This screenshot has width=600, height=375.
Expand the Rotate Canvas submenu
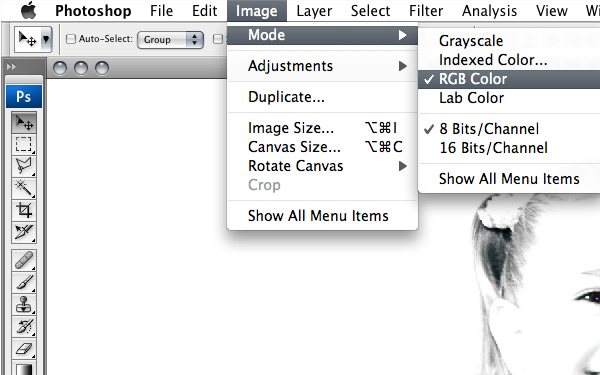click(322, 166)
